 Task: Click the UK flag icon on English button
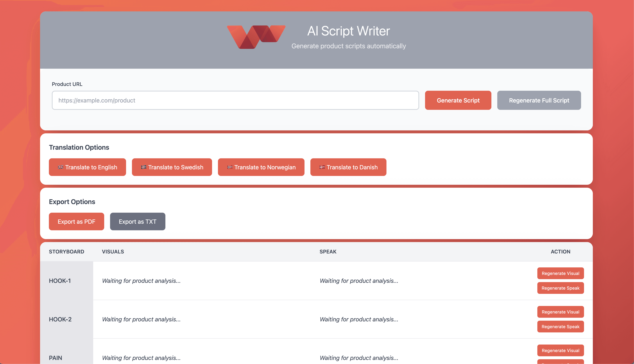pos(60,167)
